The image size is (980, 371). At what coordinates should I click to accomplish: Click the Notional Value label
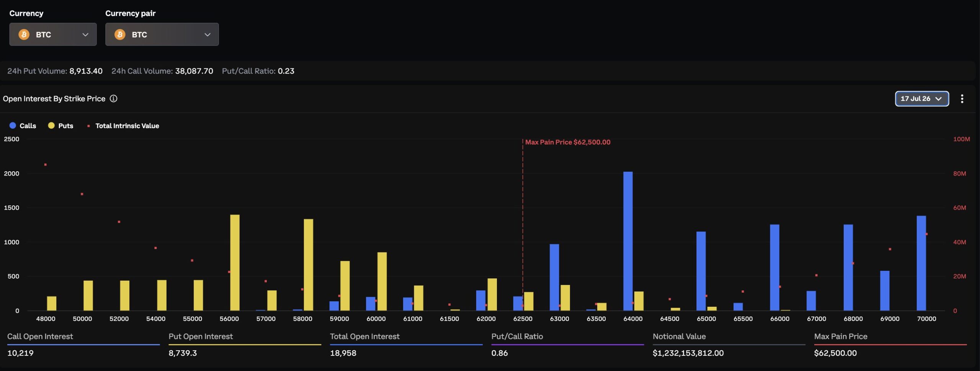click(679, 337)
